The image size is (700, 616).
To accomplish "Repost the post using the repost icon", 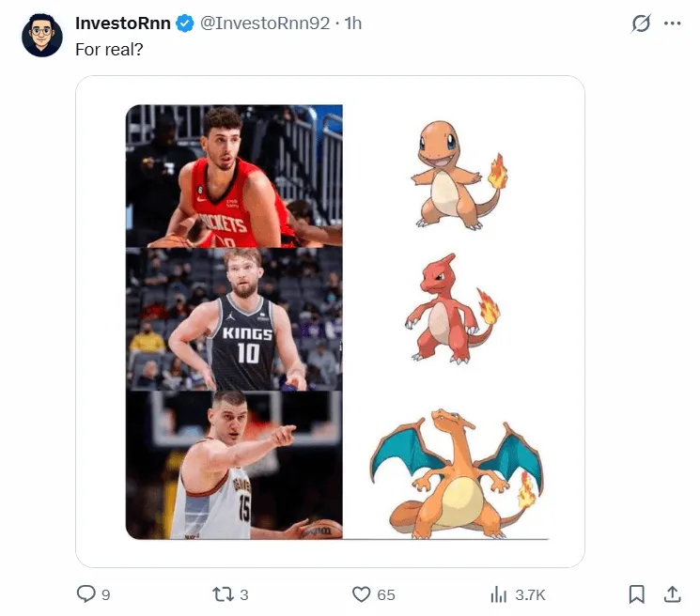I will click(x=223, y=594).
